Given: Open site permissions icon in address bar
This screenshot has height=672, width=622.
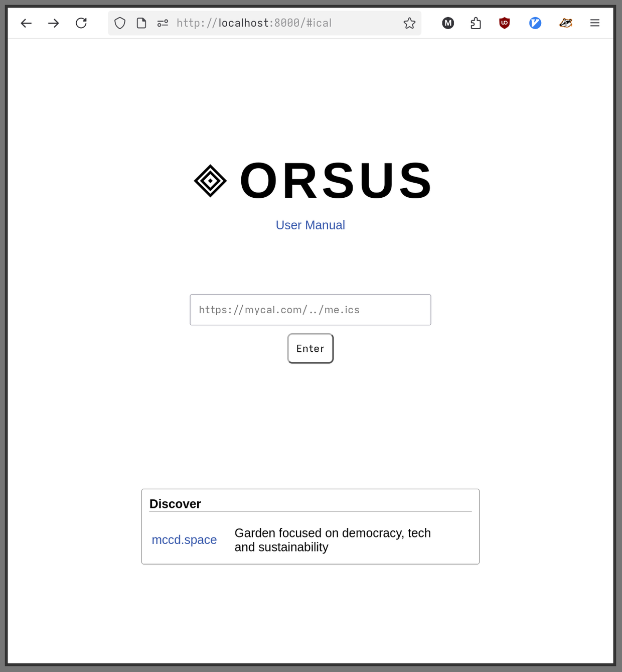Looking at the screenshot, I should [163, 23].
